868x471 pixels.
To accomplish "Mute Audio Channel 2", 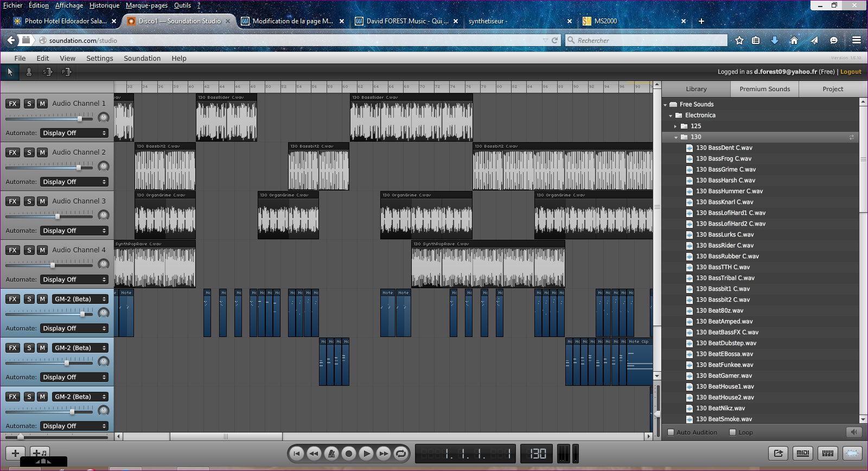I will click(42, 152).
